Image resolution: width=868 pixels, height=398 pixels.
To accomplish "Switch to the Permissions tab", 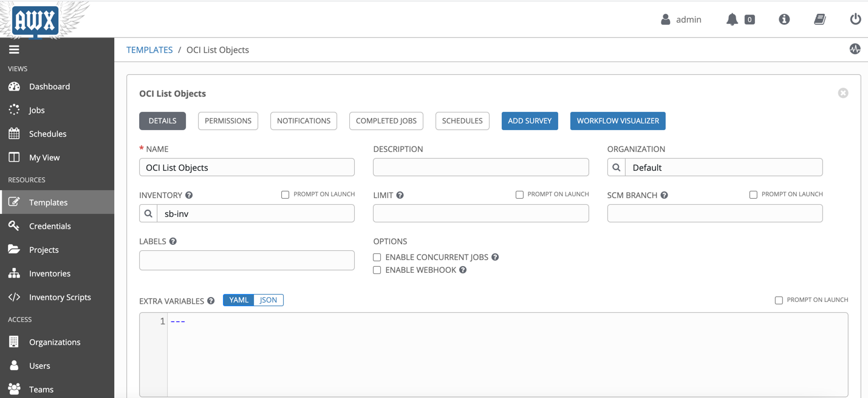I will tap(228, 121).
